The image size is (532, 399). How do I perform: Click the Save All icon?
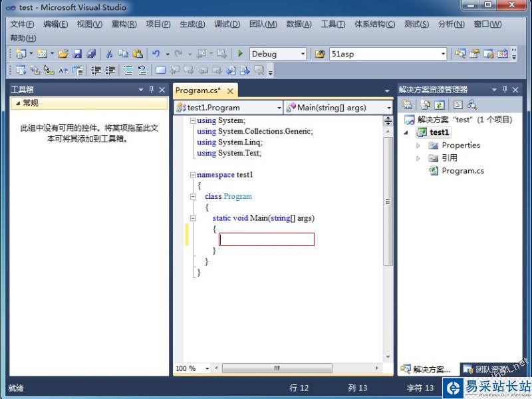point(91,54)
